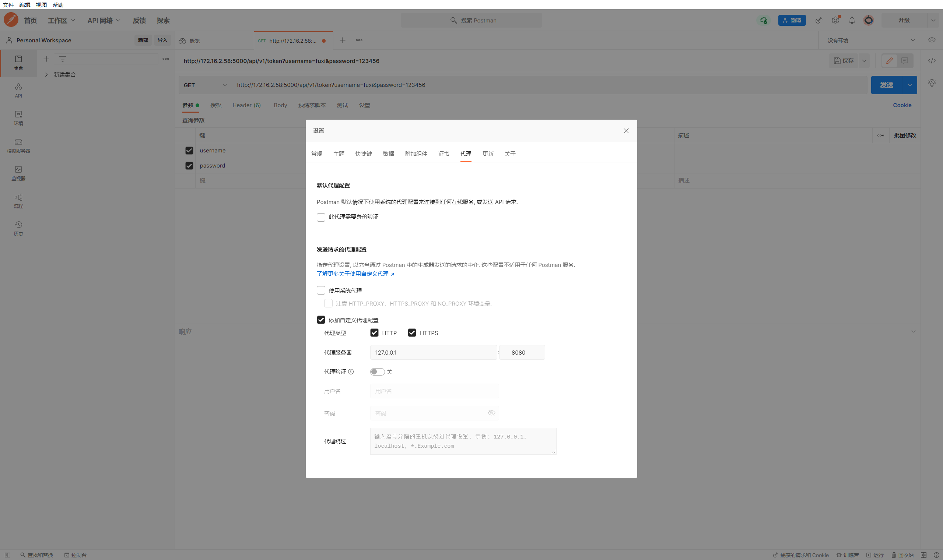Screen dimensions: 943x560
Task: Open 模拟服务器 (Mock Servers) sidebar icon
Action: click(x=18, y=146)
